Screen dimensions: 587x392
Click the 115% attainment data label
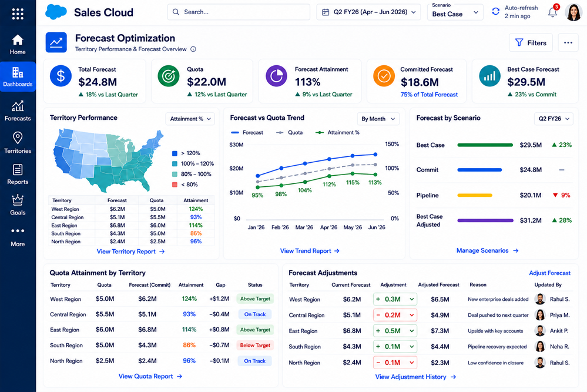click(x=353, y=183)
